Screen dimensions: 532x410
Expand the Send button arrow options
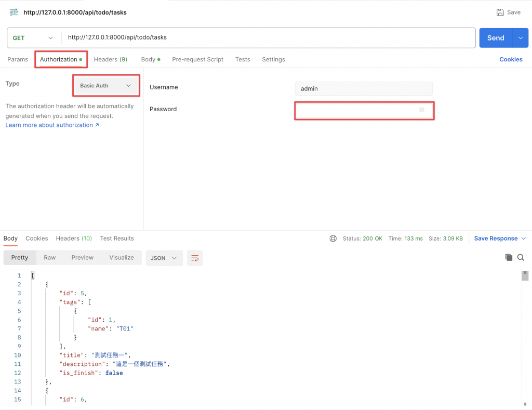tap(521, 38)
